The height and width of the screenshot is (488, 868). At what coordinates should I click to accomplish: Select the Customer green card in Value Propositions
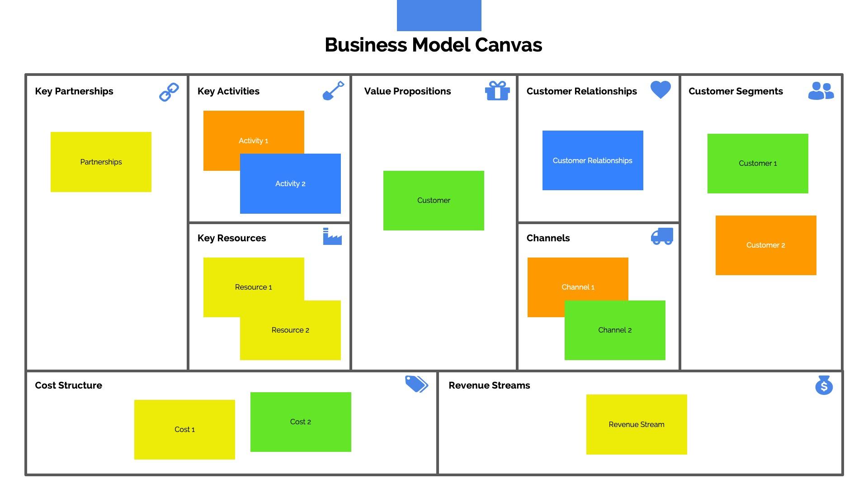click(x=434, y=201)
